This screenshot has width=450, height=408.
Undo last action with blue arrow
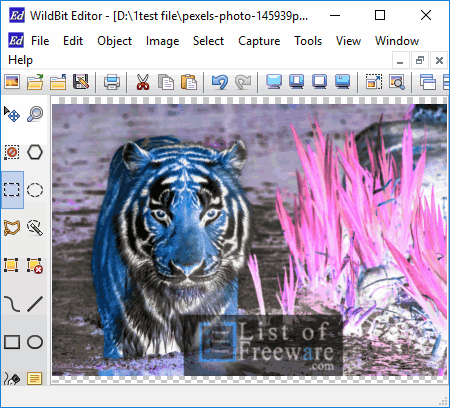click(x=220, y=82)
